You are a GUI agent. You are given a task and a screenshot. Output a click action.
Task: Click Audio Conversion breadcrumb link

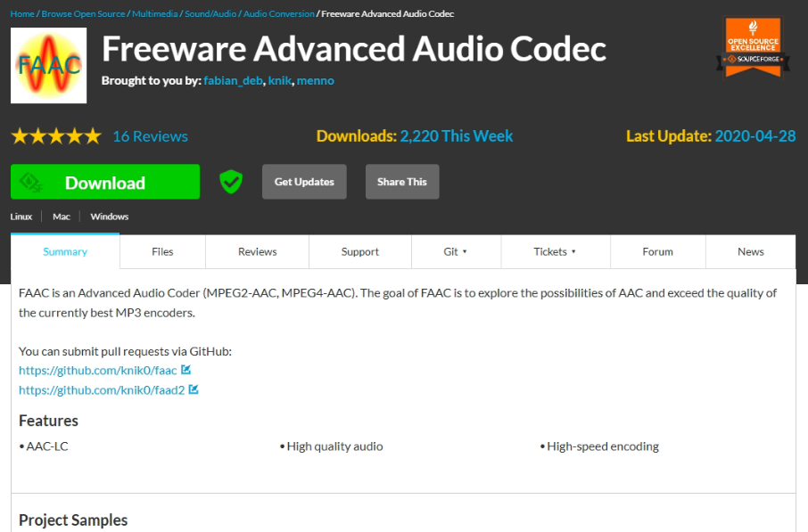pyautogui.click(x=279, y=14)
